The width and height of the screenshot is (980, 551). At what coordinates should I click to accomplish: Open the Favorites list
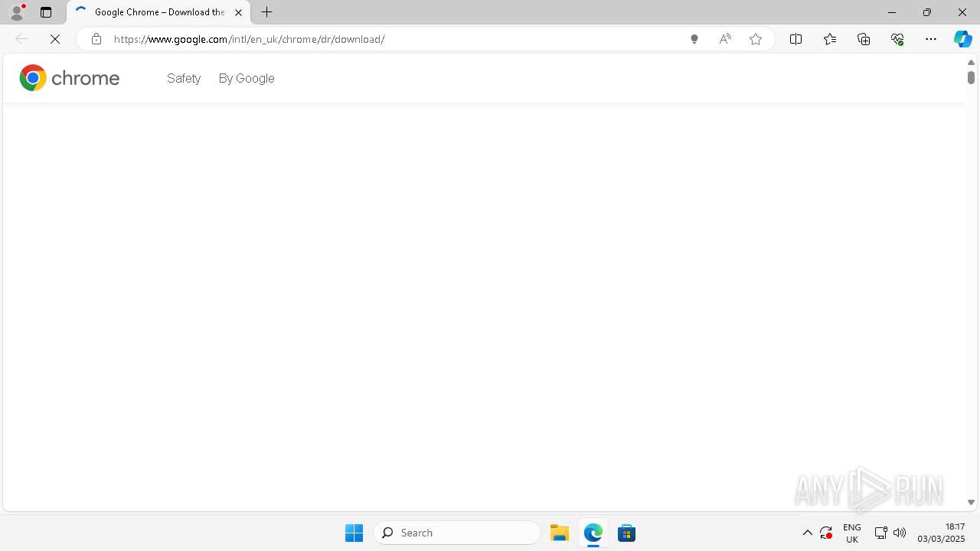pyautogui.click(x=829, y=39)
